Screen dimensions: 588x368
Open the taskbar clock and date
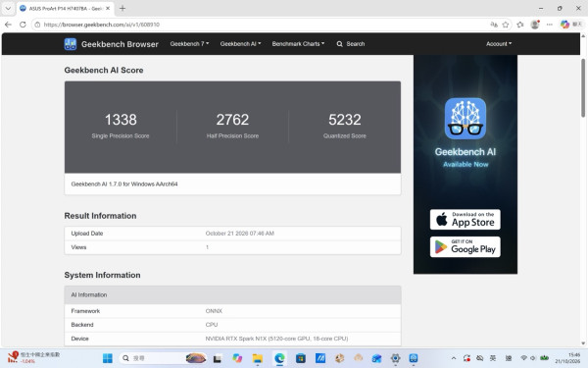[567, 358]
